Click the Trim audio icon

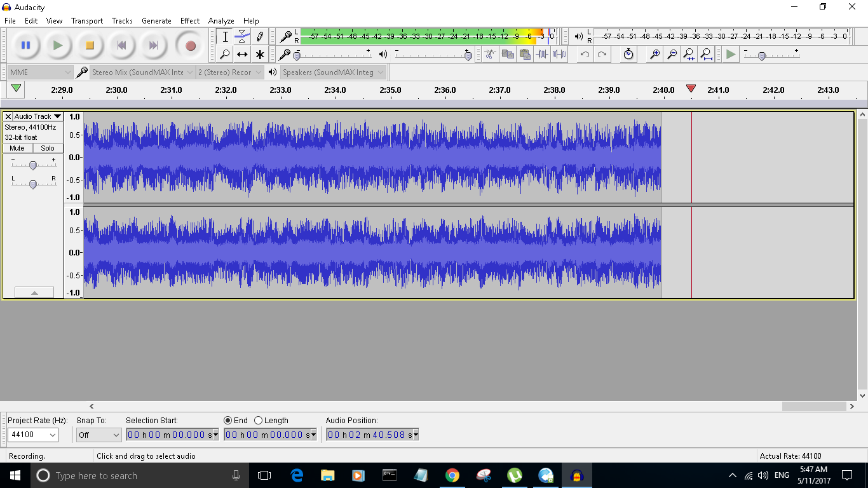tap(541, 55)
